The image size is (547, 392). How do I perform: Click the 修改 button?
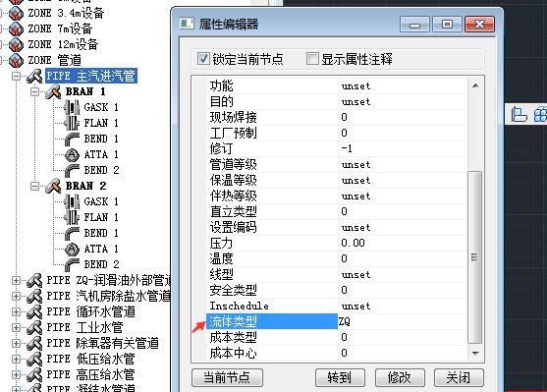tap(400, 377)
